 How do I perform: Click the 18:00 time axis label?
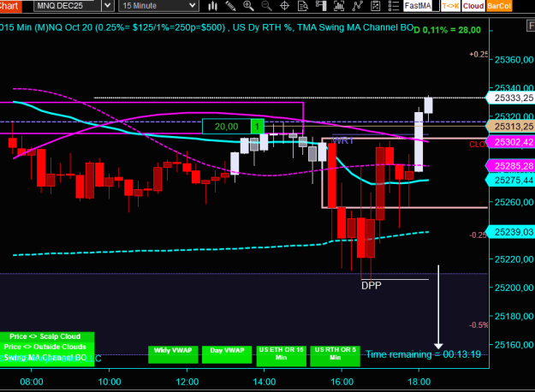419,382
